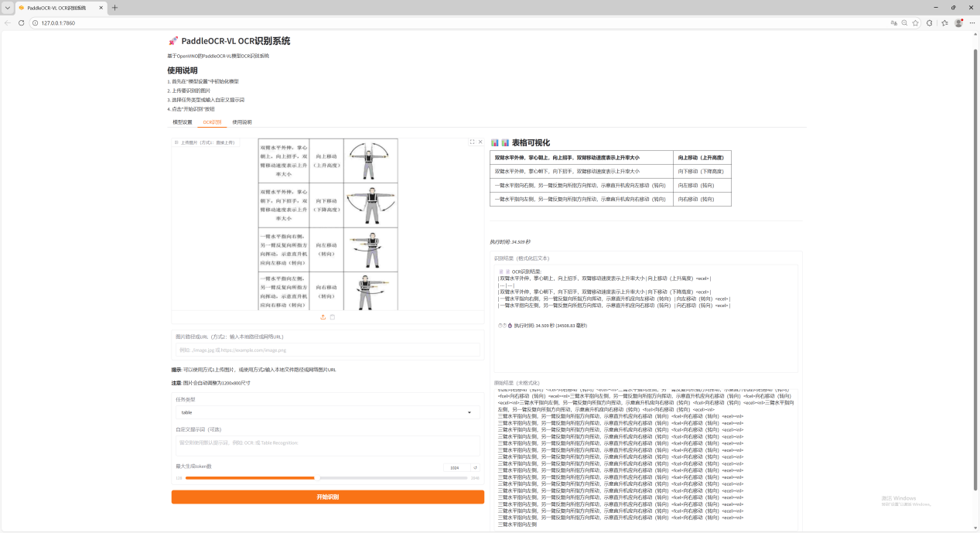View uploaded image fullscreen icon
980x533 pixels.
click(472, 142)
